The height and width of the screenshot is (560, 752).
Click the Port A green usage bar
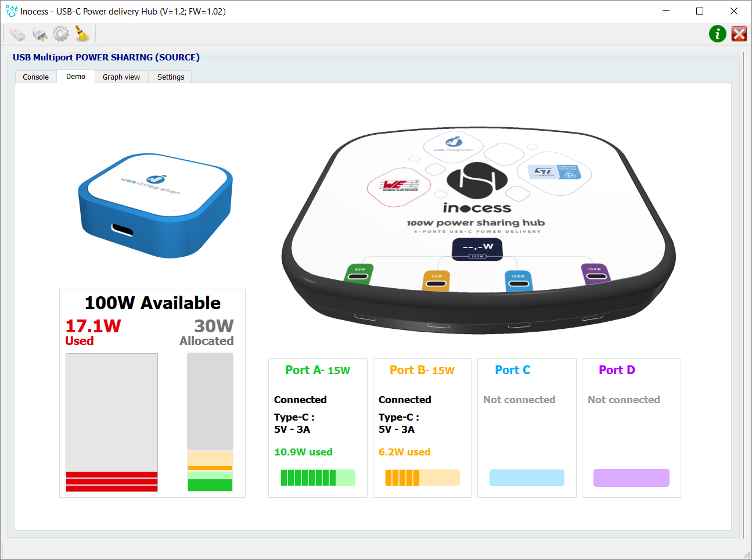tap(318, 478)
